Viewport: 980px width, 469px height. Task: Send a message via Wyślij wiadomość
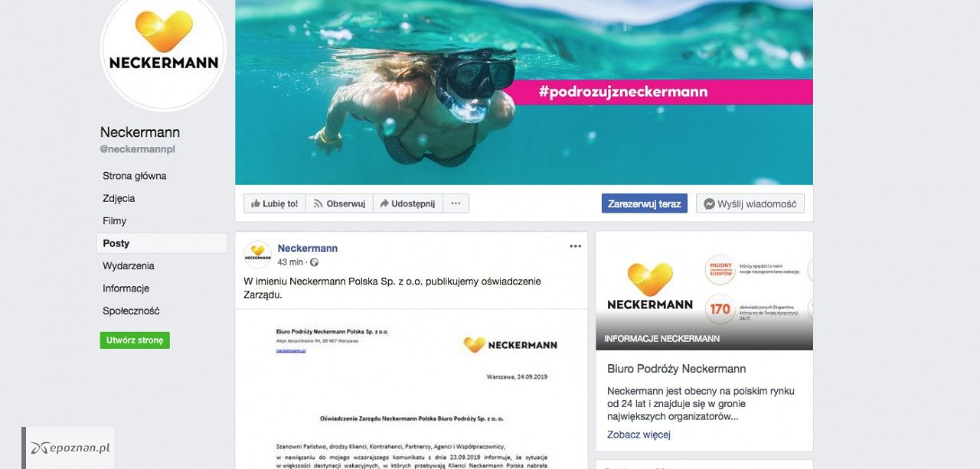click(x=750, y=204)
